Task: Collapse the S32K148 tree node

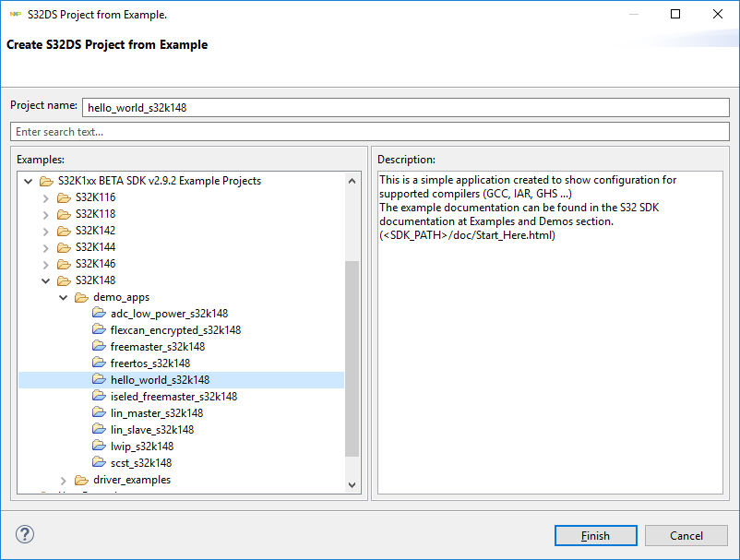Action: click(x=46, y=281)
